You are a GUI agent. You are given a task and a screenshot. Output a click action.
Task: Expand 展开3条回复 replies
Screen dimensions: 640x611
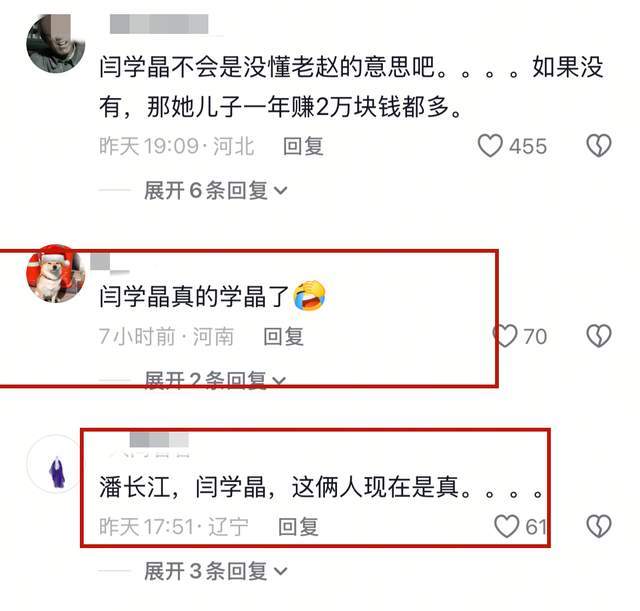(216, 571)
